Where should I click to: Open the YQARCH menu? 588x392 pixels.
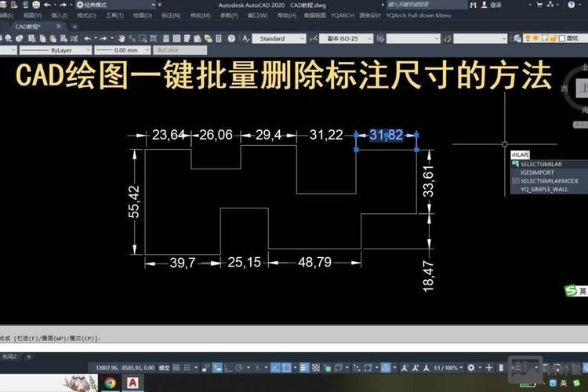[343, 16]
